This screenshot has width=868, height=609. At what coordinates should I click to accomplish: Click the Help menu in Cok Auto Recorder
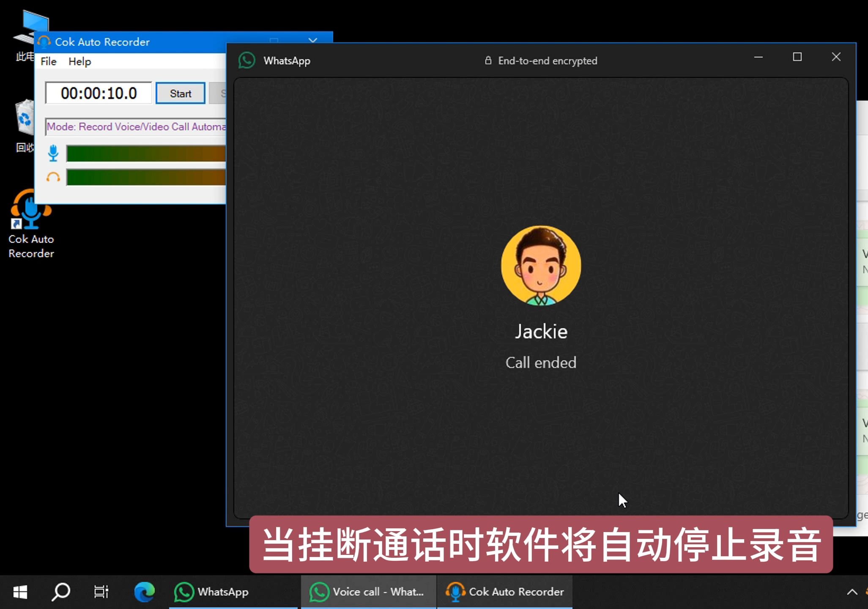(x=79, y=61)
